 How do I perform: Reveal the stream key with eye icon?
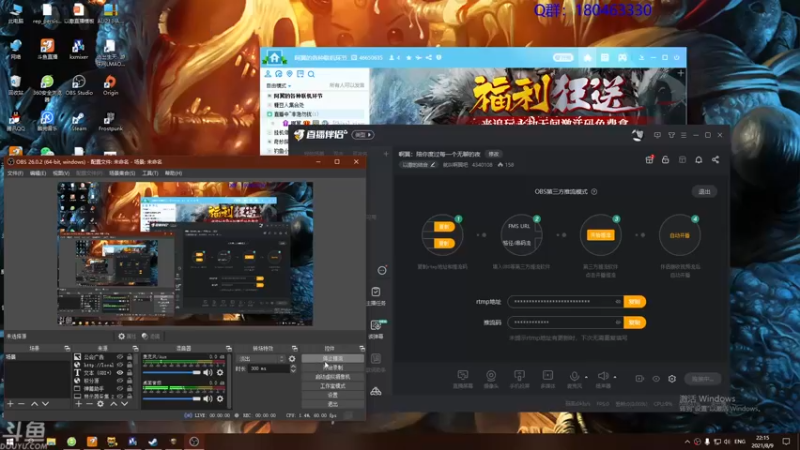pyautogui.click(x=618, y=322)
